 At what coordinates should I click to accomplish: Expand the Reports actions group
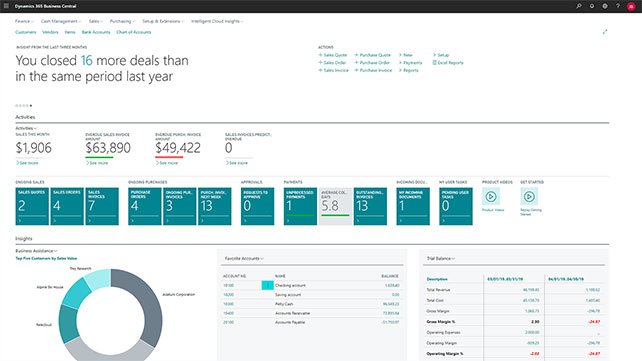(x=409, y=70)
